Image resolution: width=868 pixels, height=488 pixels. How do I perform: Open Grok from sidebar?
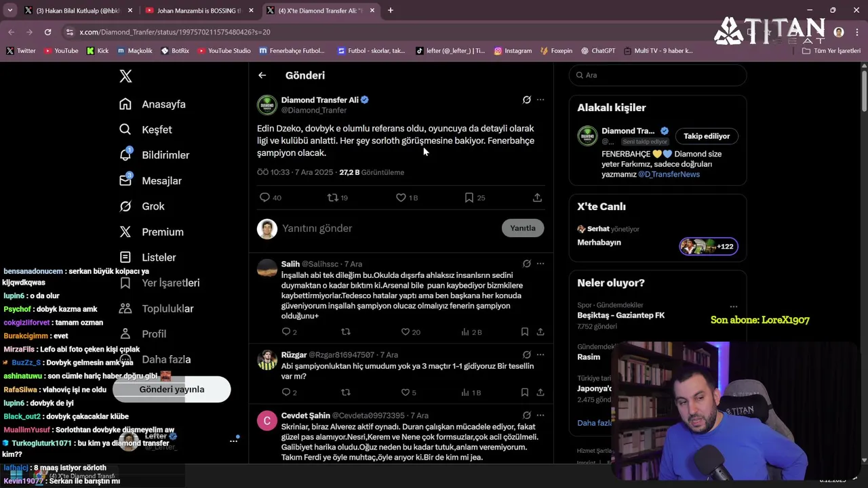[x=142, y=206]
